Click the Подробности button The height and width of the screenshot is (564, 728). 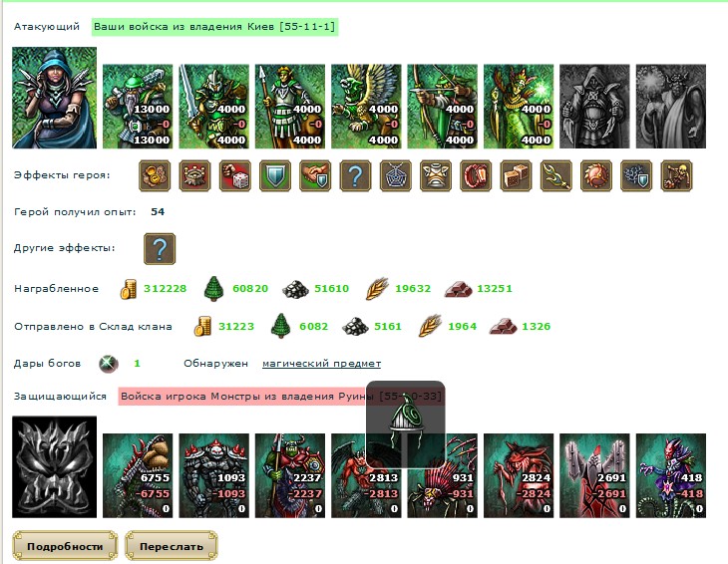coord(65,546)
